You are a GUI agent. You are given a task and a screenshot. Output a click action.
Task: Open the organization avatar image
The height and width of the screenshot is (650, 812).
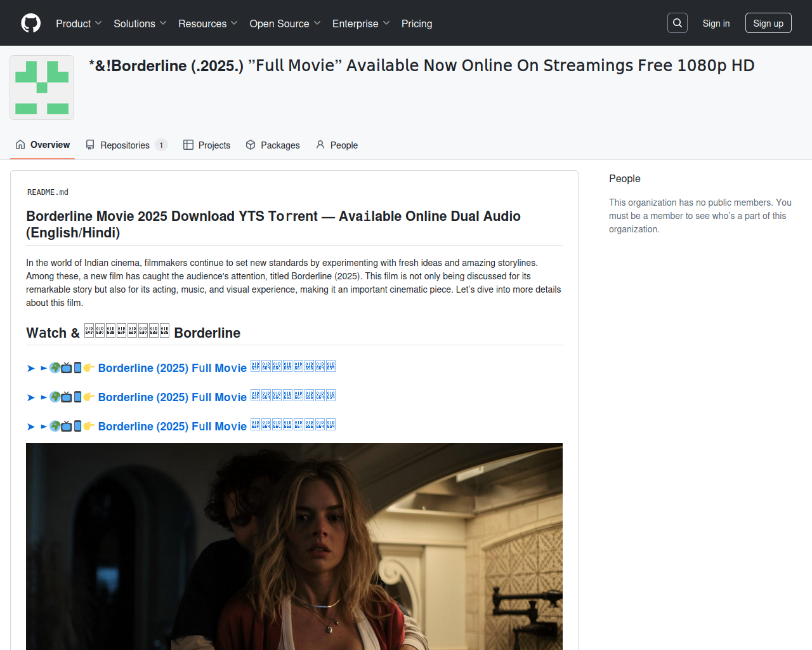[x=42, y=88]
